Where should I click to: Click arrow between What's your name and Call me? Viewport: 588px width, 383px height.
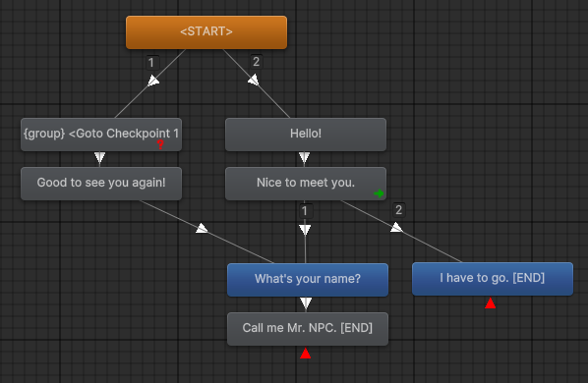(x=306, y=303)
